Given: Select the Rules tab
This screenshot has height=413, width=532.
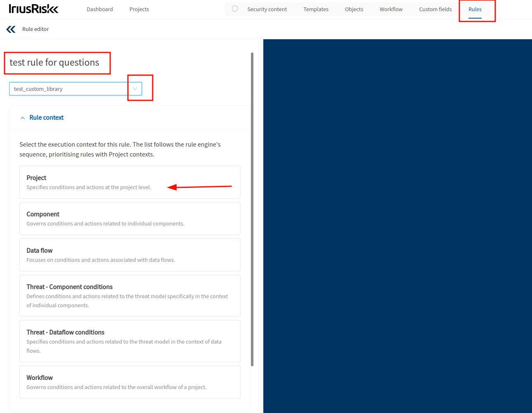Looking at the screenshot, I should click(475, 9).
